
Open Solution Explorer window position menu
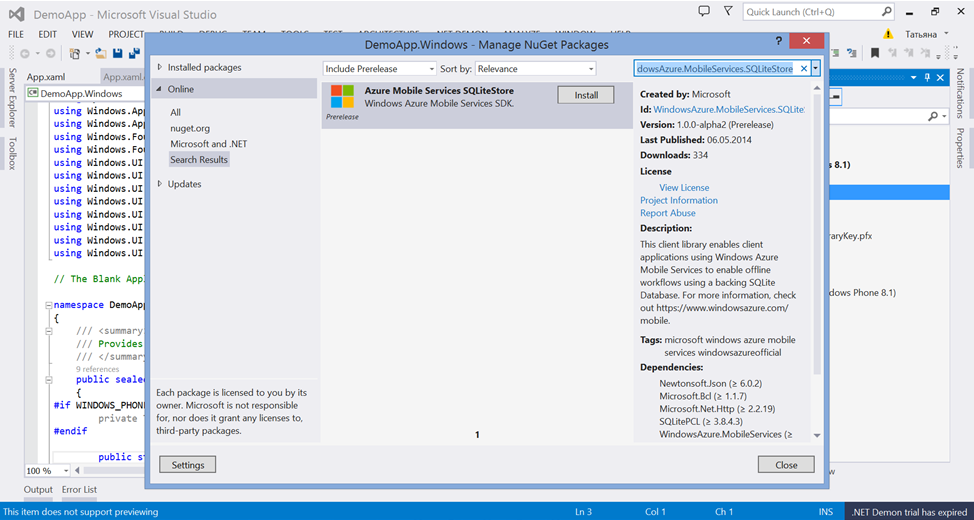pyautogui.click(x=914, y=77)
